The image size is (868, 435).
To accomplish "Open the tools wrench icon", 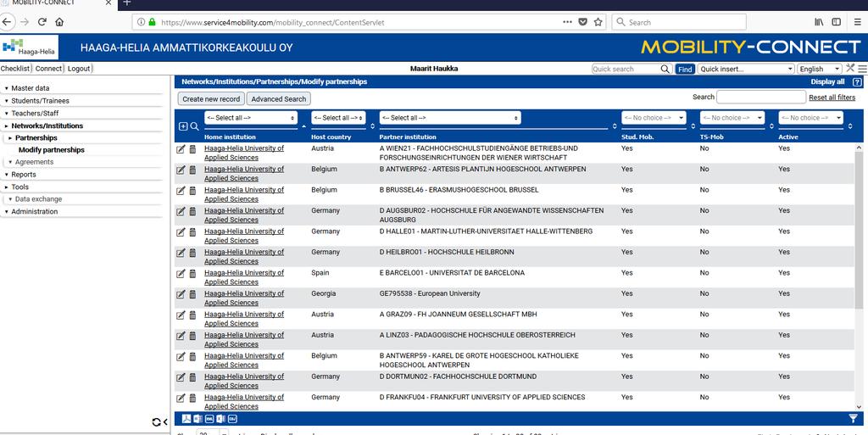I will pos(850,68).
